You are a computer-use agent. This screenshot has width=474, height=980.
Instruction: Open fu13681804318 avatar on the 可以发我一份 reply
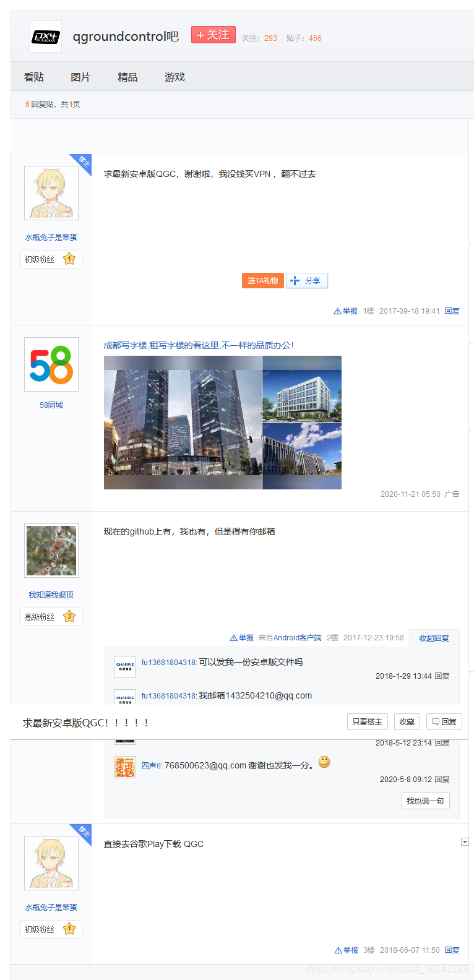coord(125,667)
